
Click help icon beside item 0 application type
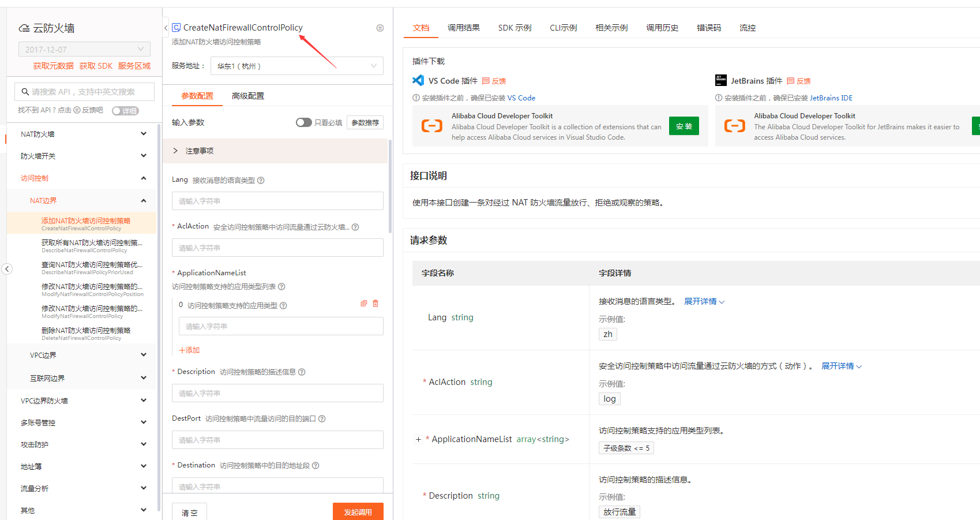coord(283,305)
